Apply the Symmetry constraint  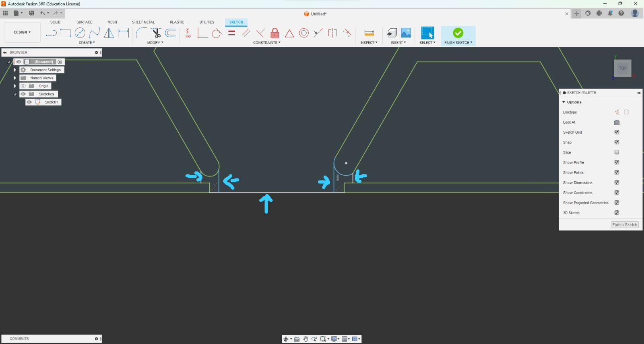point(332,33)
